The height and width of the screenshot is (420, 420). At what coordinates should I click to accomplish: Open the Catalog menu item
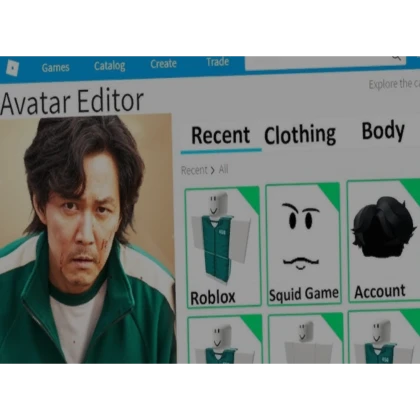point(109,66)
